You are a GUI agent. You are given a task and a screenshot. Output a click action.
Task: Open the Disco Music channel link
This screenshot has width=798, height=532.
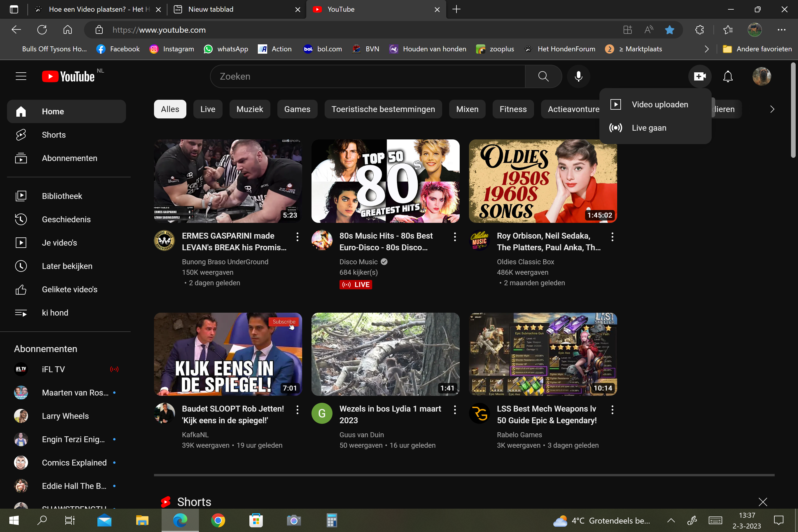(x=358, y=262)
